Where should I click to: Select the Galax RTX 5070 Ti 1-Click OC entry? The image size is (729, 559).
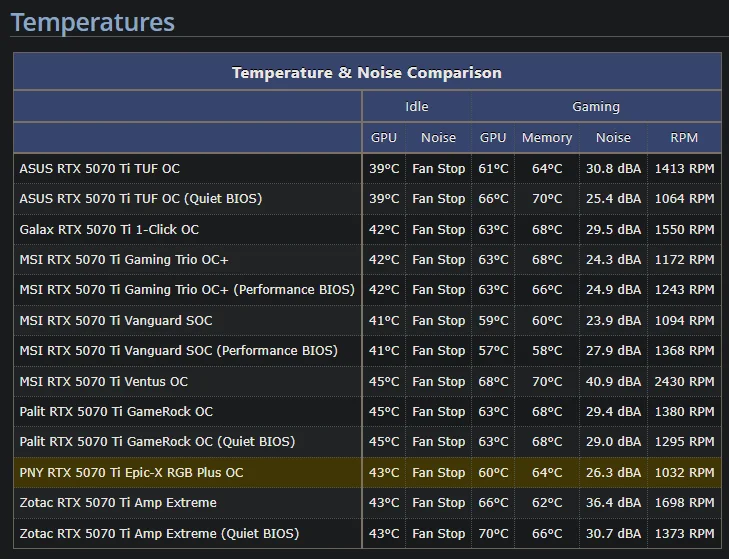(x=109, y=230)
